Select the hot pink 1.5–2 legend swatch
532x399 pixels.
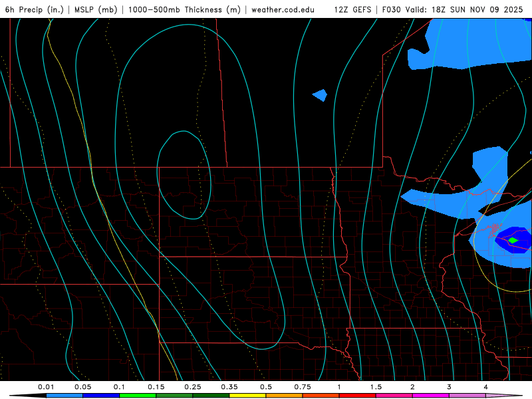(x=394, y=396)
